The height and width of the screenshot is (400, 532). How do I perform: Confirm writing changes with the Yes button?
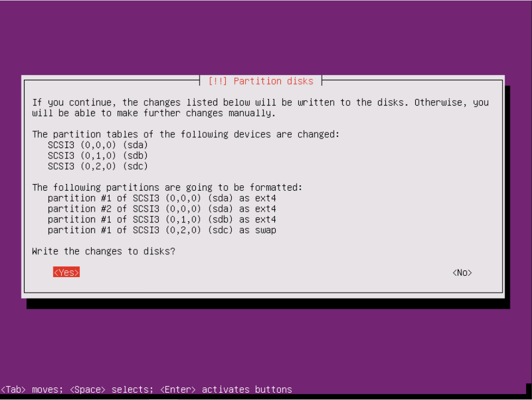point(66,272)
